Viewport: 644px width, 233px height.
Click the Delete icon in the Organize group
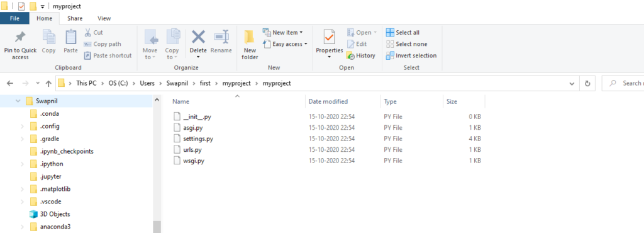coord(198,37)
